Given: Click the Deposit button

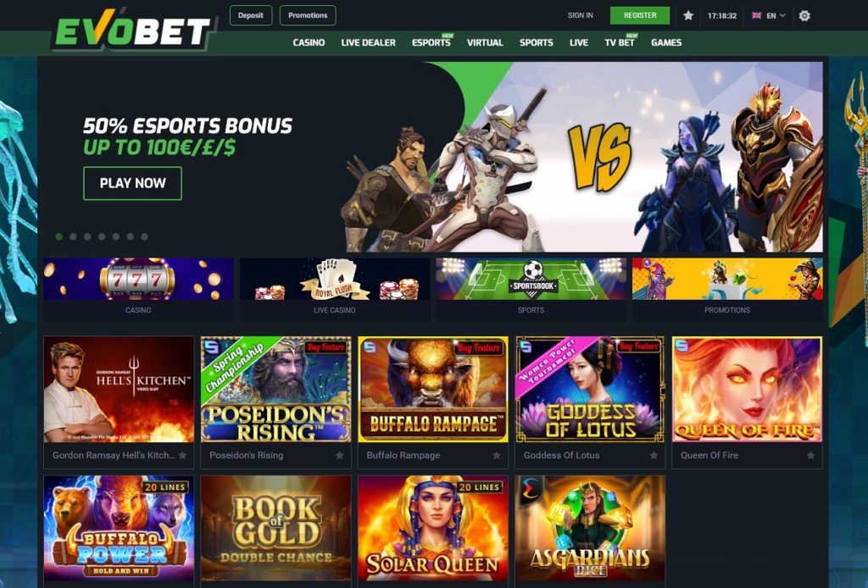Looking at the screenshot, I should [x=251, y=15].
